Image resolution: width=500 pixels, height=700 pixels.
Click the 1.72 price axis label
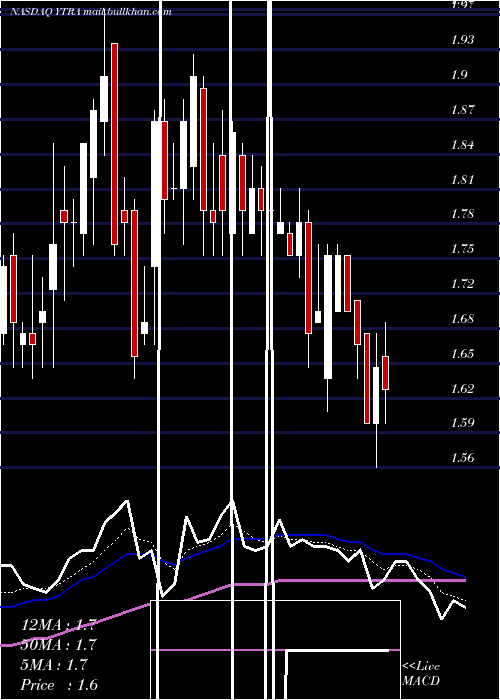coord(462,283)
